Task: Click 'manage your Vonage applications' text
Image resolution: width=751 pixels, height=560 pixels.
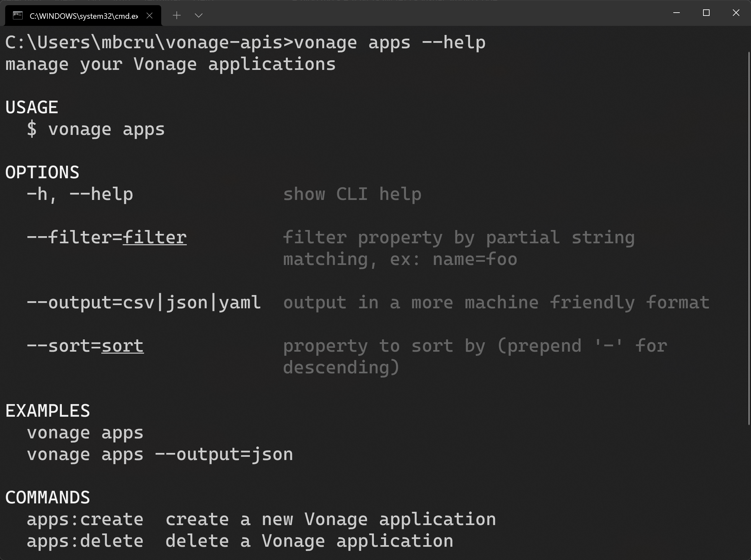Action: pyautogui.click(x=170, y=64)
